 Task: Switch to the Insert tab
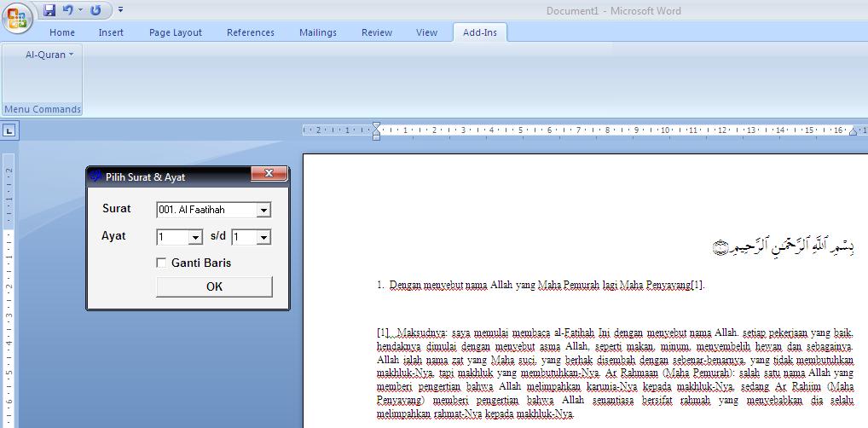pyautogui.click(x=111, y=32)
